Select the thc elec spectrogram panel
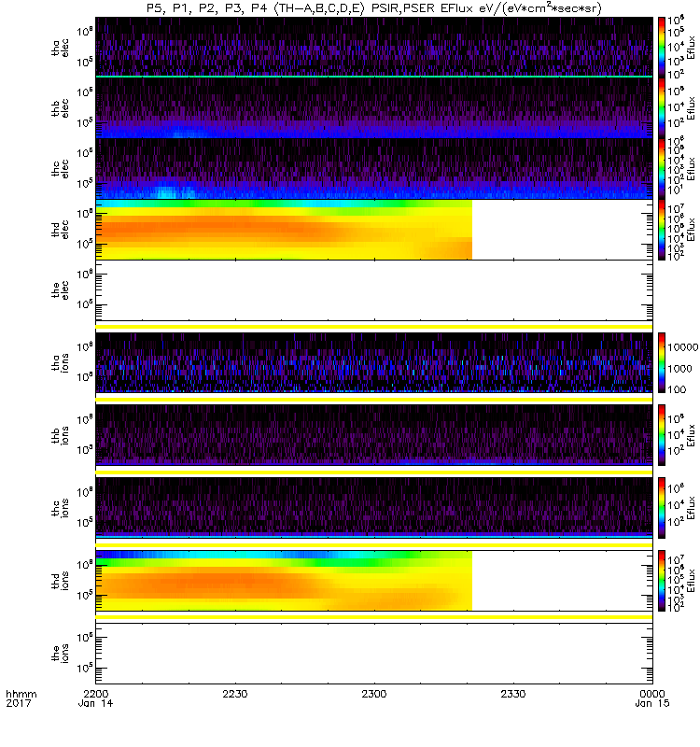The image size is (700, 747). (374, 169)
